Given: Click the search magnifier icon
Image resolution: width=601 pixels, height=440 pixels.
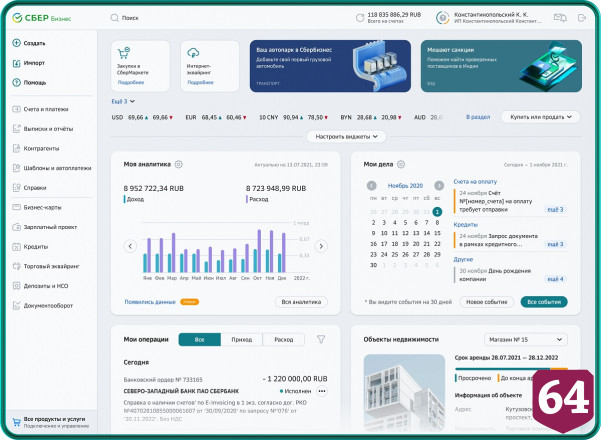Looking at the screenshot, I should point(114,18).
